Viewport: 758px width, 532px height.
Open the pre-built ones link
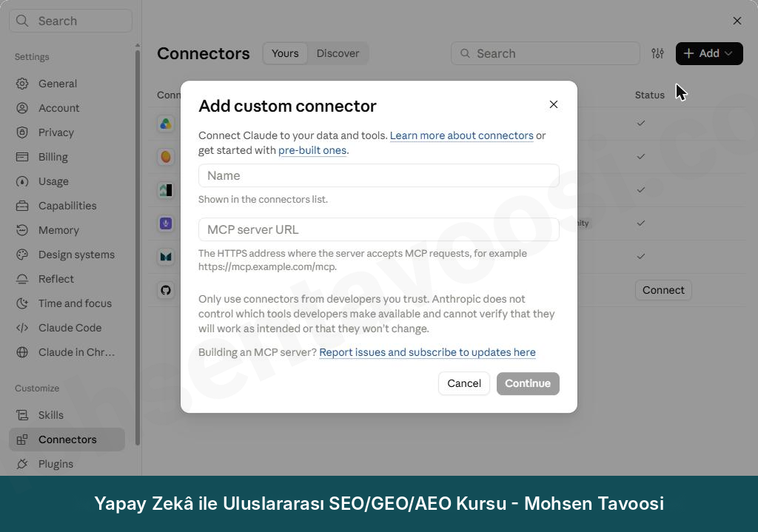tap(312, 150)
